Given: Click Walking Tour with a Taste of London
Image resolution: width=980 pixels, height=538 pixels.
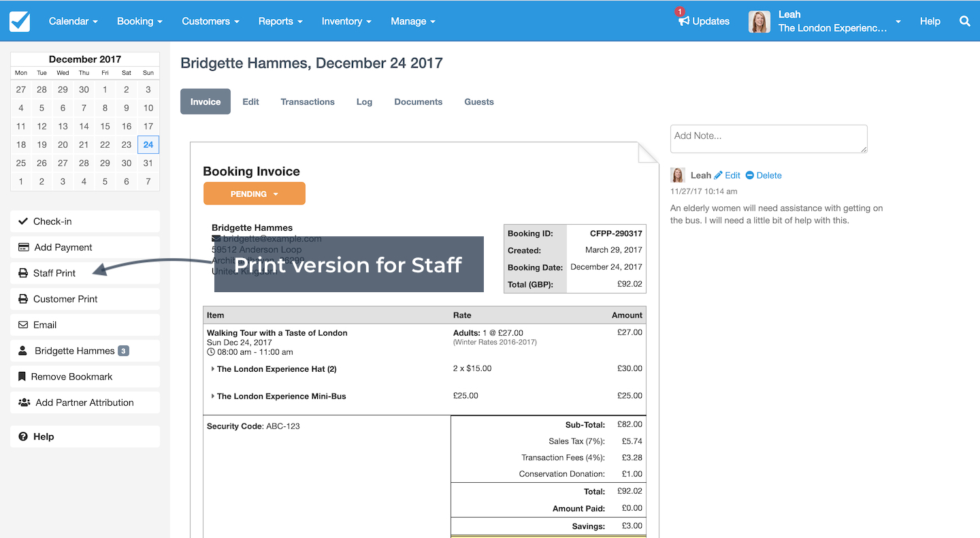Looking at the screenshot, I should pos(277,333).
